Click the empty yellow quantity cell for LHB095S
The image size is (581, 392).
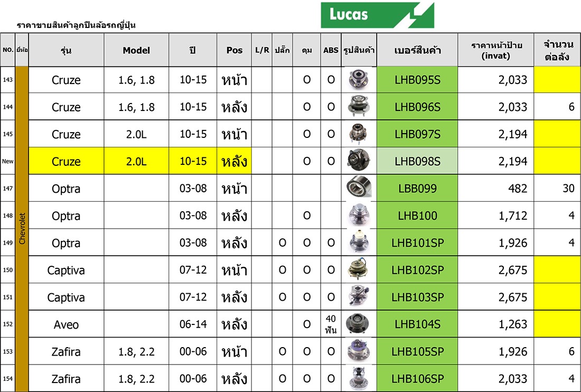557,80
